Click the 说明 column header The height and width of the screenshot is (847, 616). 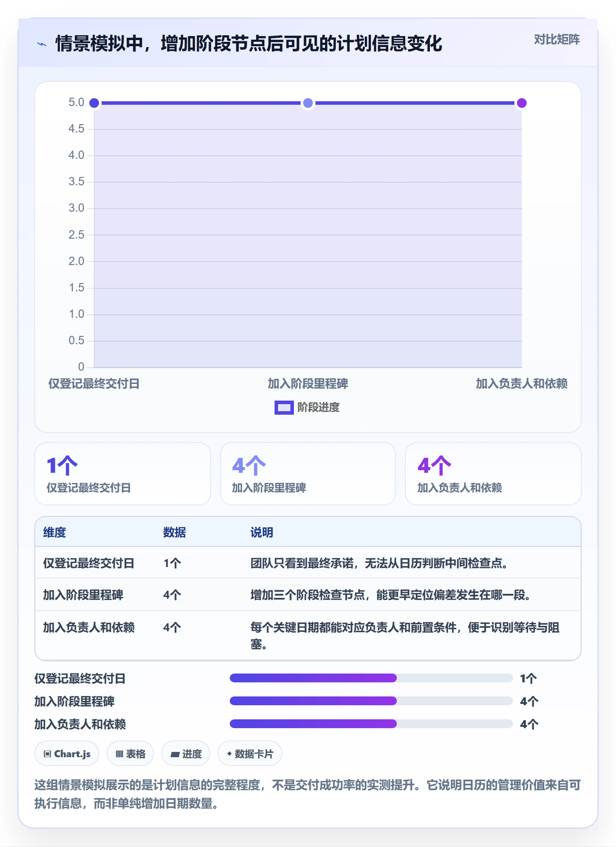tap(262, 532)
